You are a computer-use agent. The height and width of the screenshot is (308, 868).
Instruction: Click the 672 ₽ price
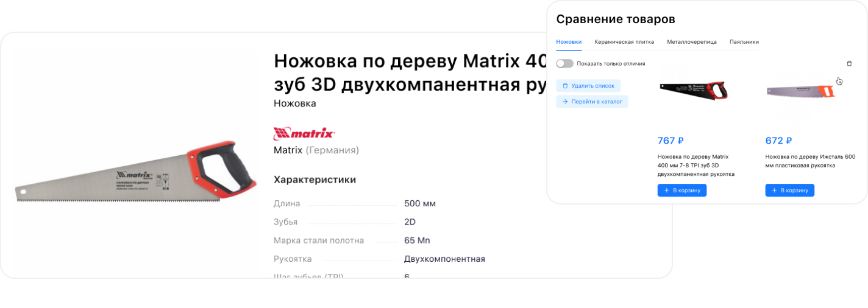778,141
